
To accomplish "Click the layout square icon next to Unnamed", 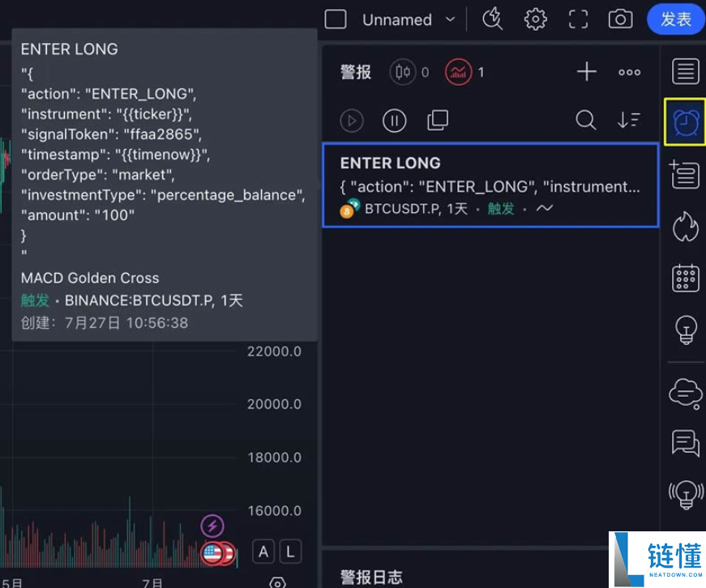I will [x=336, y=19].
